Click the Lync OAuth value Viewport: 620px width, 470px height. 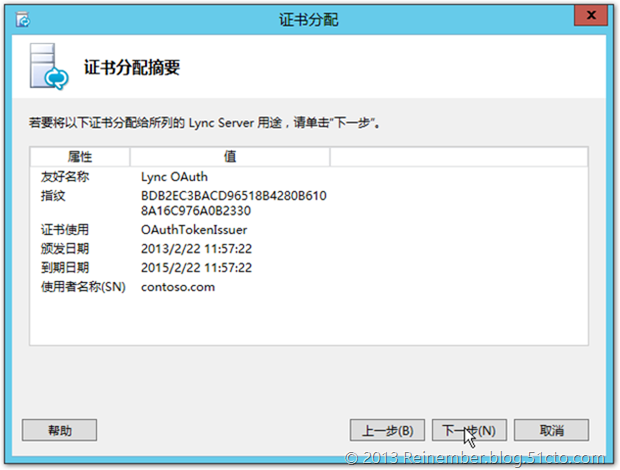tap(177, 176)
